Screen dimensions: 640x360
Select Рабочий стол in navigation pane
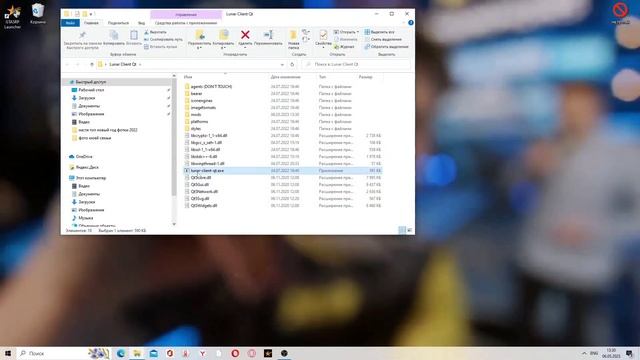coord(91,90)
